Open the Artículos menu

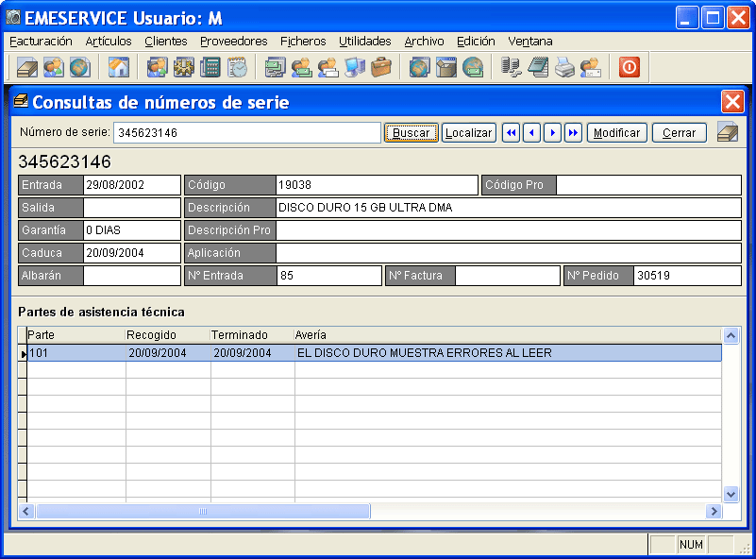109,42
